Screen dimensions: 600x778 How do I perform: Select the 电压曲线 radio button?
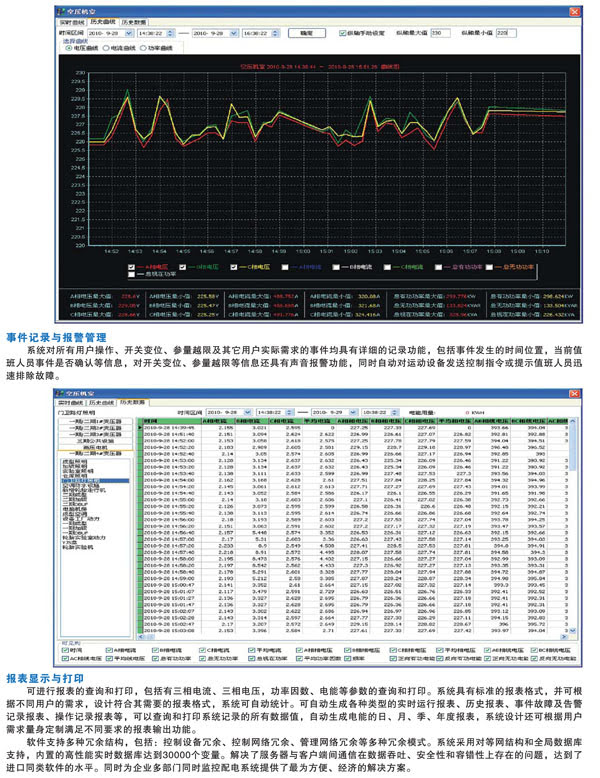click(x=68, y=47)
